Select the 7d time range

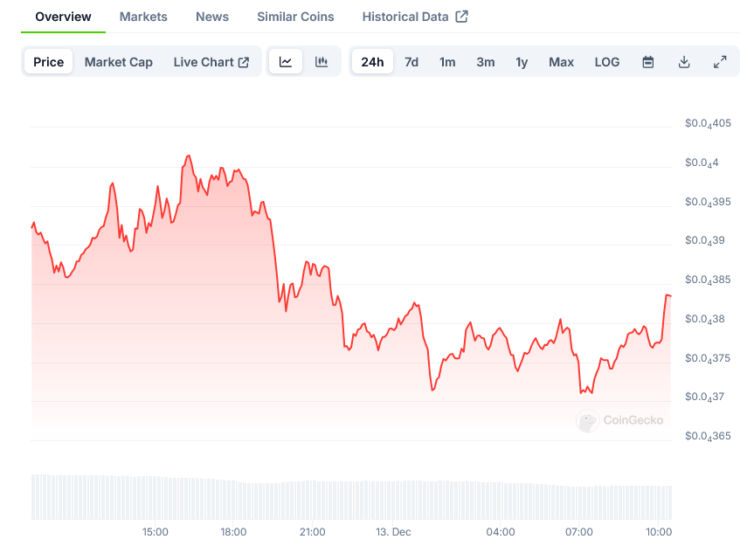(x=411, y=62)
